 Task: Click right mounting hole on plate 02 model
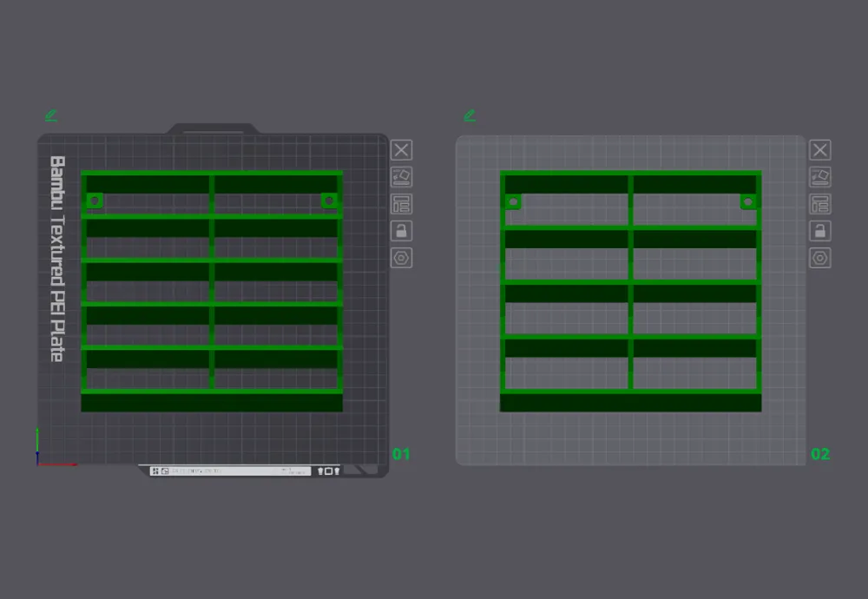748,201
